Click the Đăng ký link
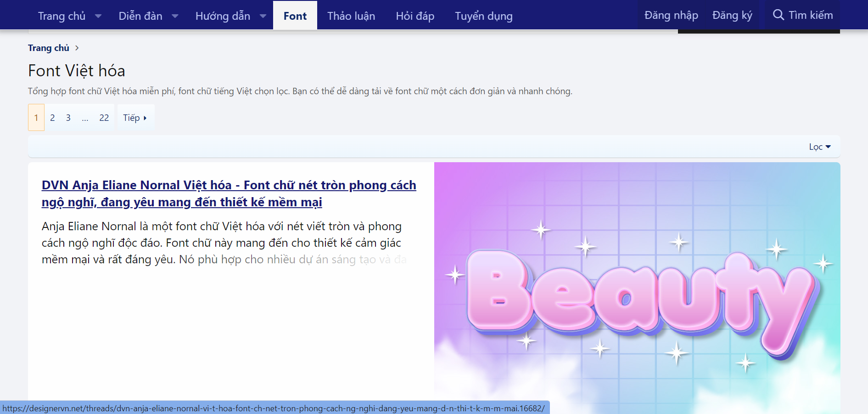 (732, 15)
